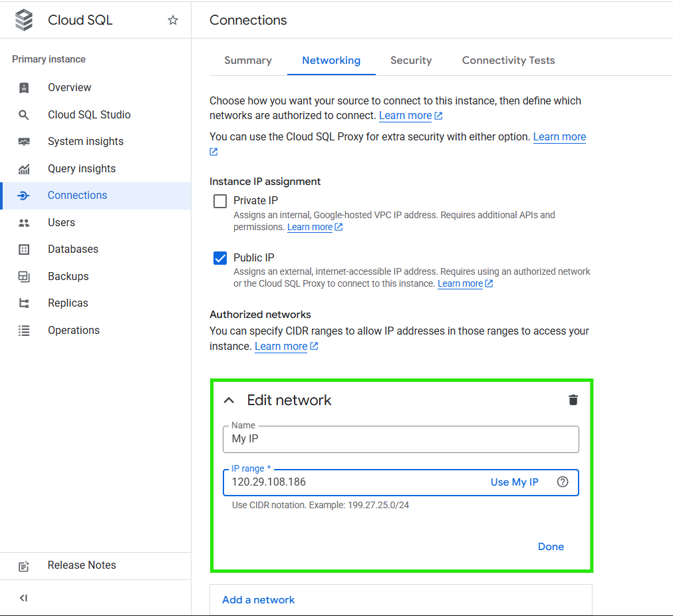Screen dimensions: 673x616
Task: Click Use My IP to fill the range
Action: click(514, 482)
